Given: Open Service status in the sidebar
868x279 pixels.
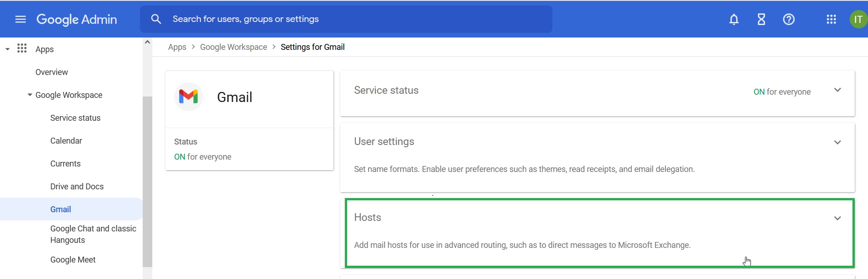Looking at the screenshot, I should click(x=75, y=118).
